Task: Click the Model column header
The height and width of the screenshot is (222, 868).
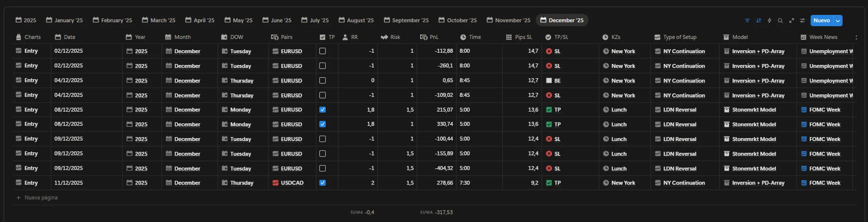Action: point(735,37)
